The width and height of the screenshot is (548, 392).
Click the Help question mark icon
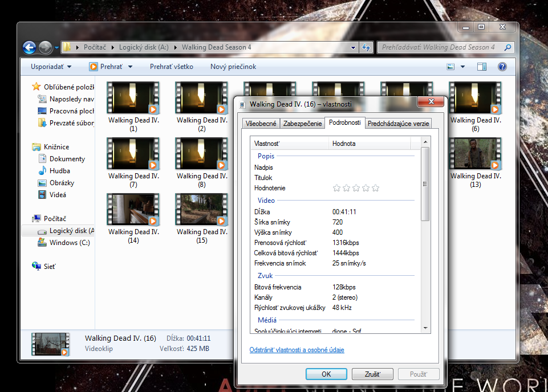(x=502, y=67)
